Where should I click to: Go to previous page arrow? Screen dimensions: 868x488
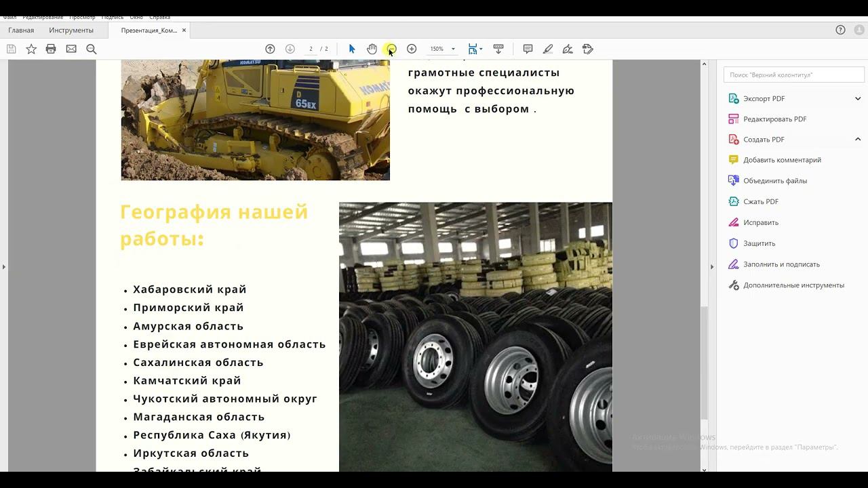click(270, 49)
